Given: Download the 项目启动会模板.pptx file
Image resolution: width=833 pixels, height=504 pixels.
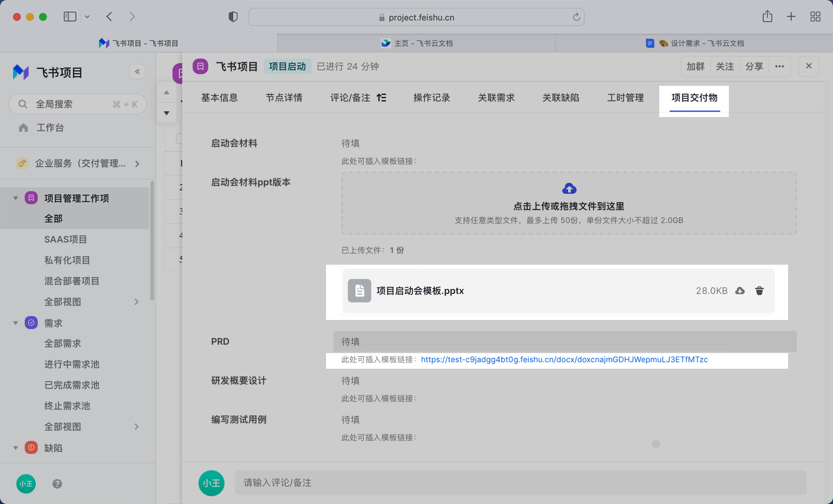Looking at the screenshot, I should [740, 291].
